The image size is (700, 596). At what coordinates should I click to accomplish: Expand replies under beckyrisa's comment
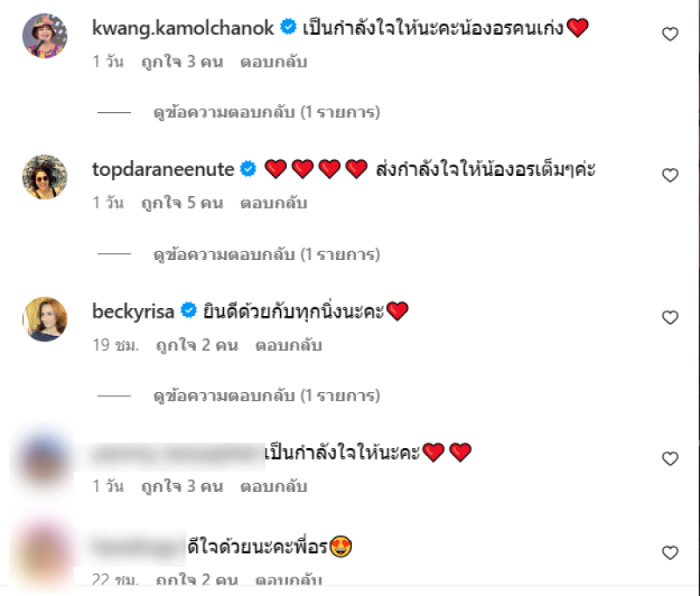[267, 396]
